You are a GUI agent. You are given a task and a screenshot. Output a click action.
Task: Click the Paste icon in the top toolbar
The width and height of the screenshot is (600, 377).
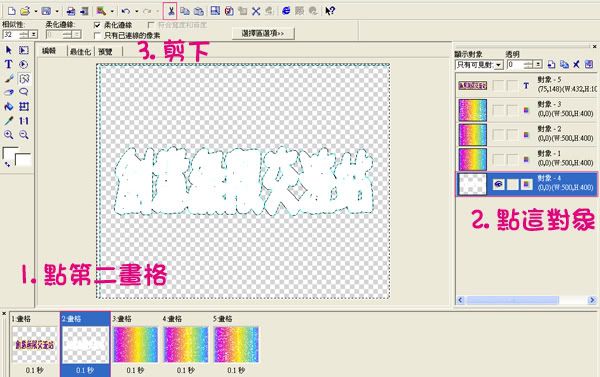(199, 11)
